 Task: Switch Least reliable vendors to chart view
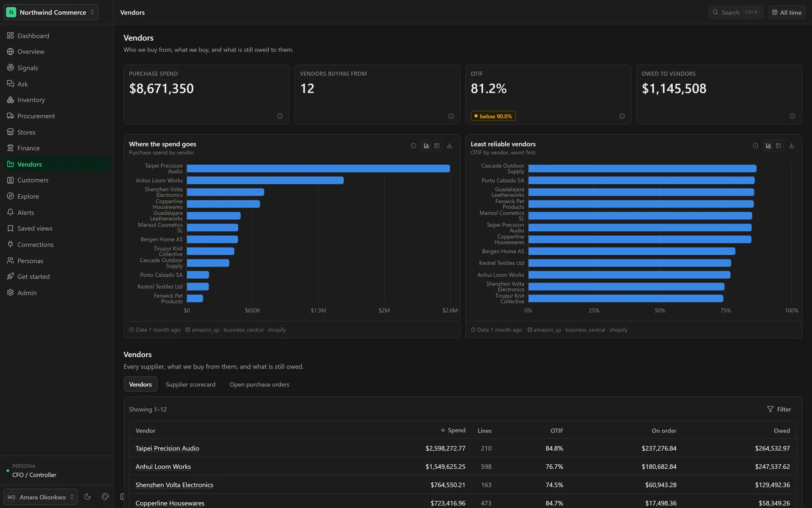pyautogui.click(x=768, y=146)
